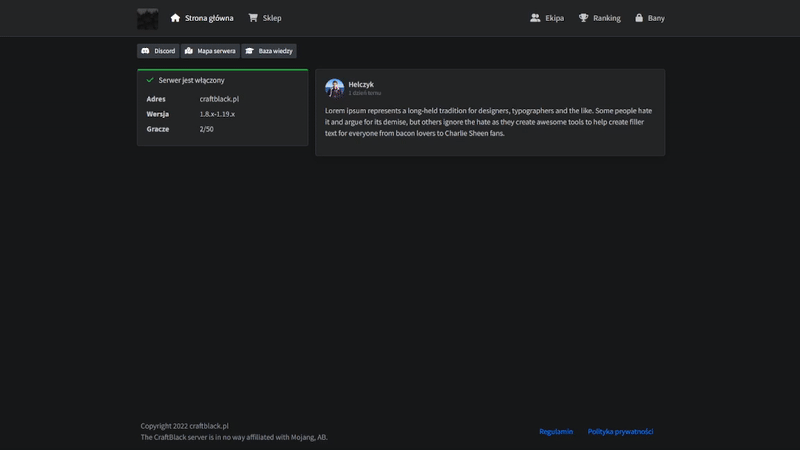Click the CraftBlack logo in the navbar
The image size is (800, 450).
pyautogui.click(x=147, y=18)
